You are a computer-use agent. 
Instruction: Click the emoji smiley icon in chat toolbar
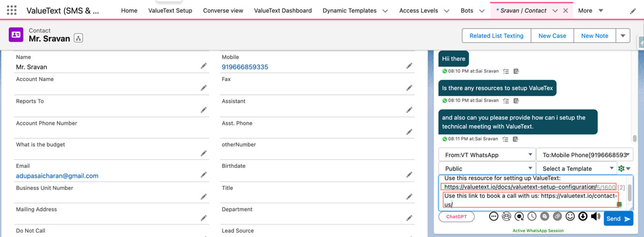[570, 216]
